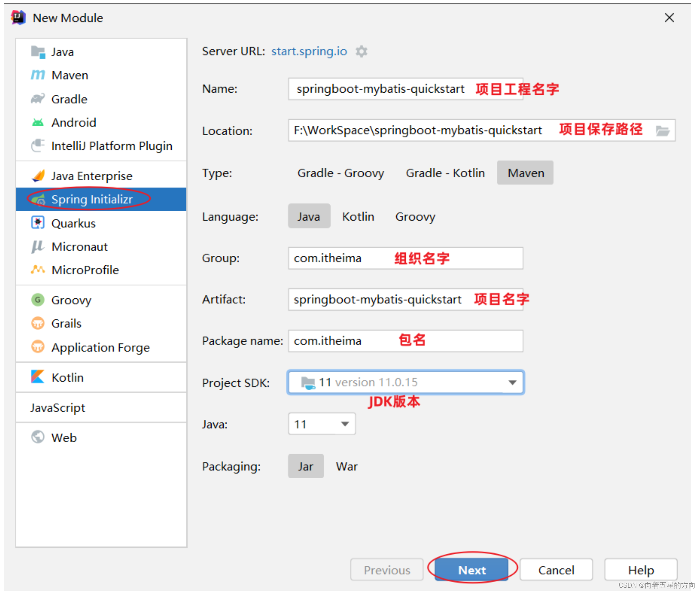Click the Maven 'm' icon
The image size is (700, 592).
pyautogui.click(x=38, y=75)
